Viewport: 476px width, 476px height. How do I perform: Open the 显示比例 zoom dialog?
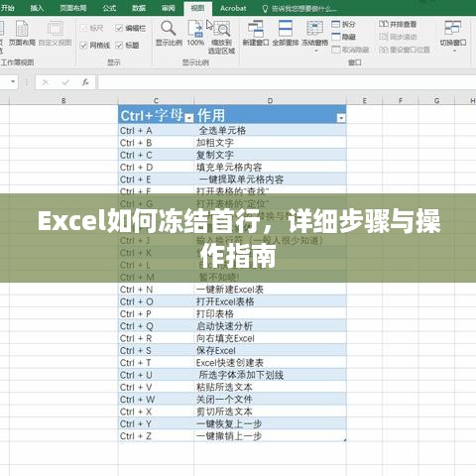click(x=169, y=33)
